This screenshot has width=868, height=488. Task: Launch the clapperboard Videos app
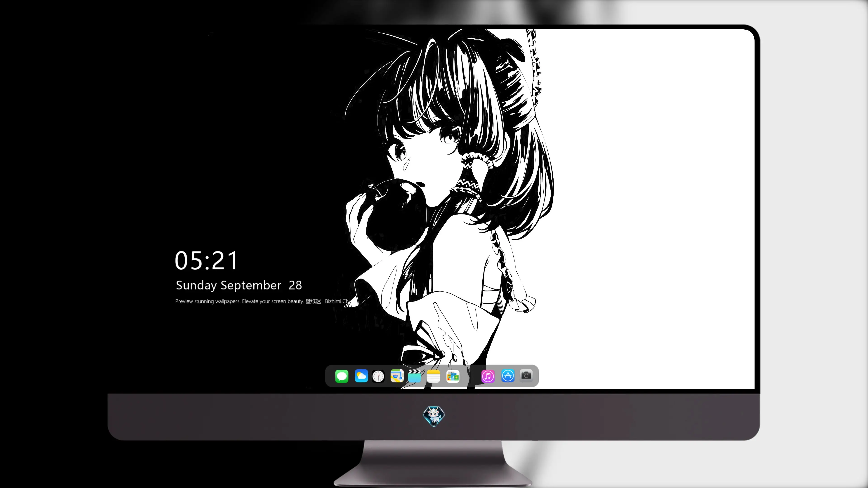(415, 376)
